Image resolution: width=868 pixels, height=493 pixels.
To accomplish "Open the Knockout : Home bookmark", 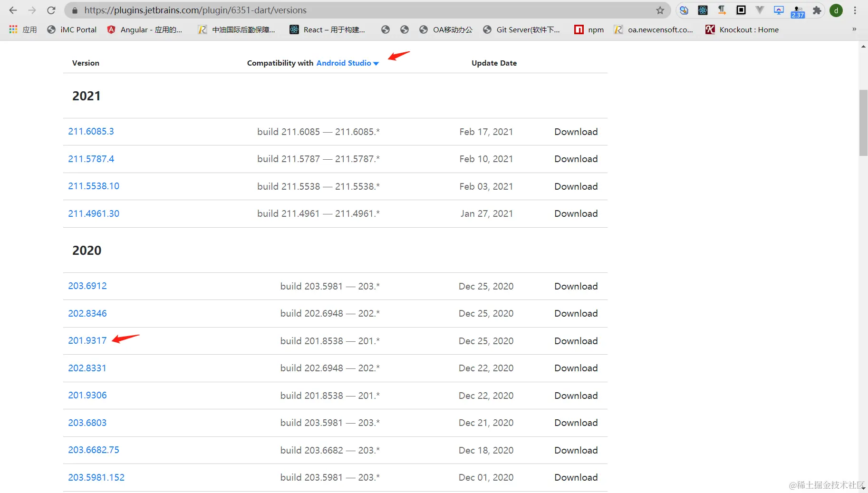I will pos(742,29).
